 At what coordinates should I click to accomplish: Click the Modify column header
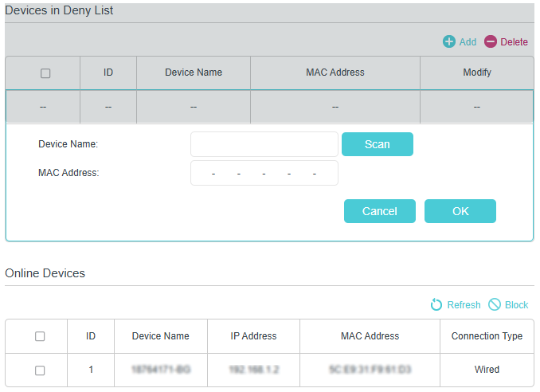coord(477,73)
